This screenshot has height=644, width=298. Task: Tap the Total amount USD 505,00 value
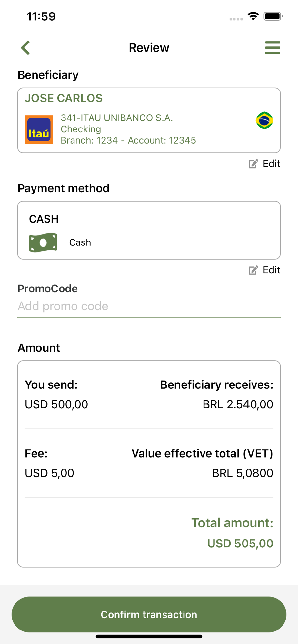(240, 544)
